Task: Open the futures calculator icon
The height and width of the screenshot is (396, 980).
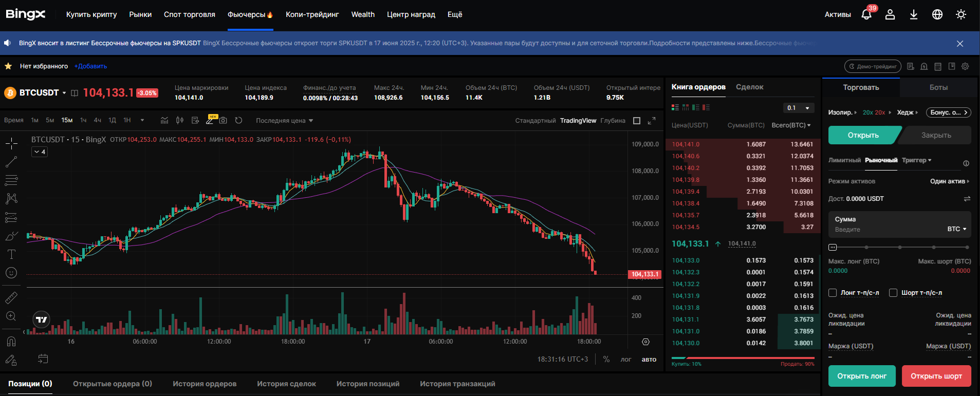Action: pos(938,66)
